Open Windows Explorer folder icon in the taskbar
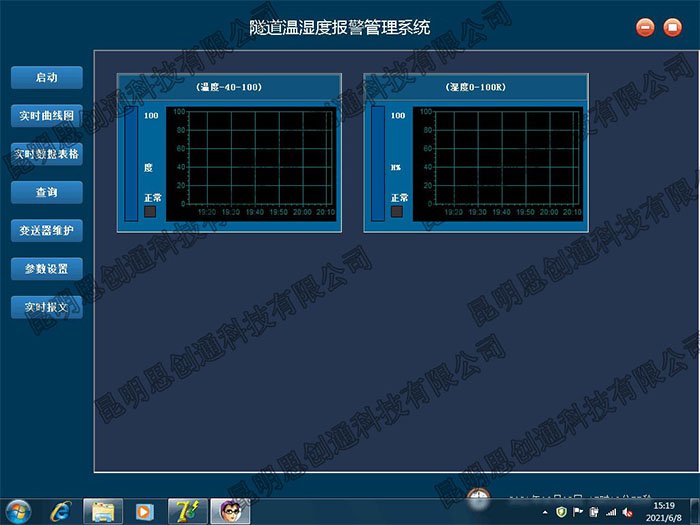Image resolution: width=700 pixels, height=525 pixels. tap(103, 510)
